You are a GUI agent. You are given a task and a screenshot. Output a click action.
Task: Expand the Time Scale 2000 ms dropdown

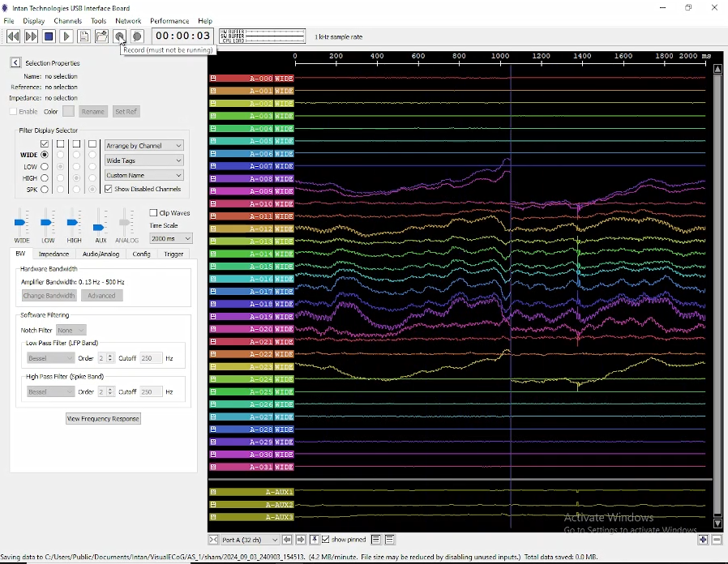171,238
